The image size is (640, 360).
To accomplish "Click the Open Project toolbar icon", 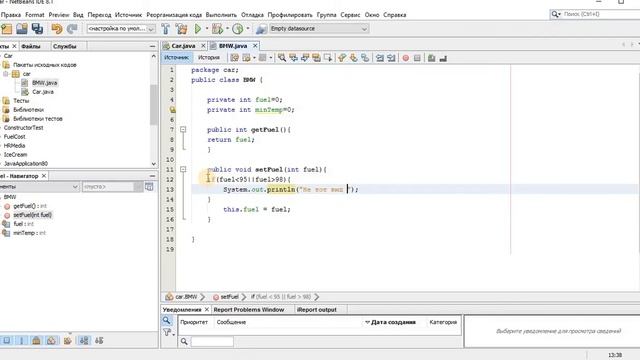I will pos(22,29).
